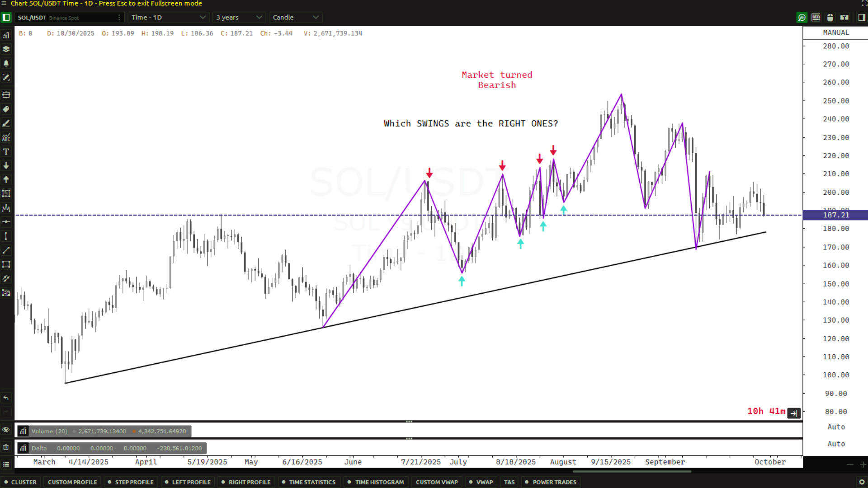Open the 3 years period dropdown
The height and width of the screenshot is (488, 868).
239,18
